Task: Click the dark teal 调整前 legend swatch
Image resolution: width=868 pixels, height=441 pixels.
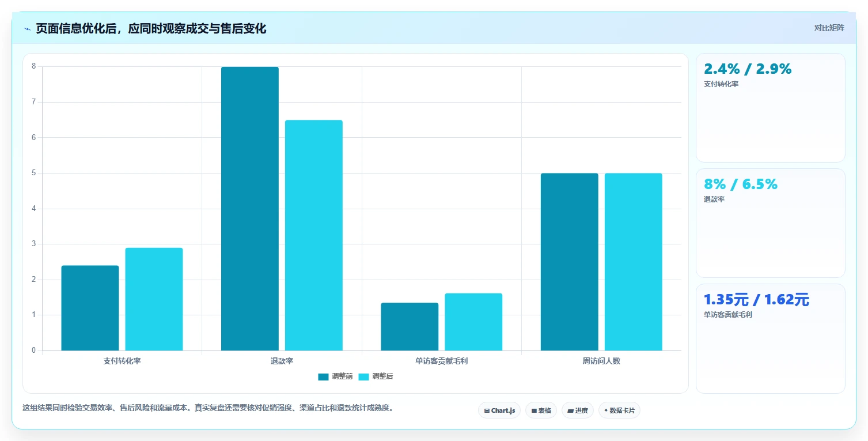Action: coord(323,377)
